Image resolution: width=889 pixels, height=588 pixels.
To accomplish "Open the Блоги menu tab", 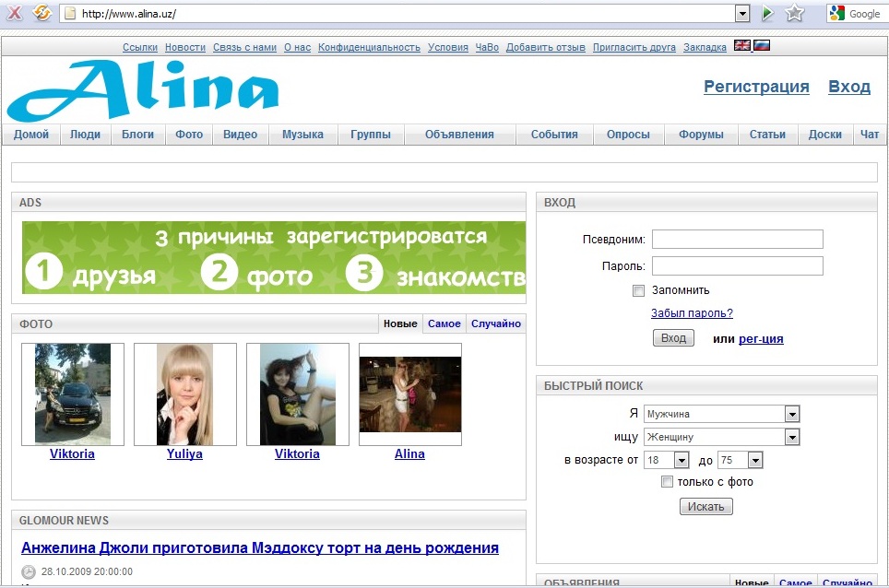I will tap(137, 135).
